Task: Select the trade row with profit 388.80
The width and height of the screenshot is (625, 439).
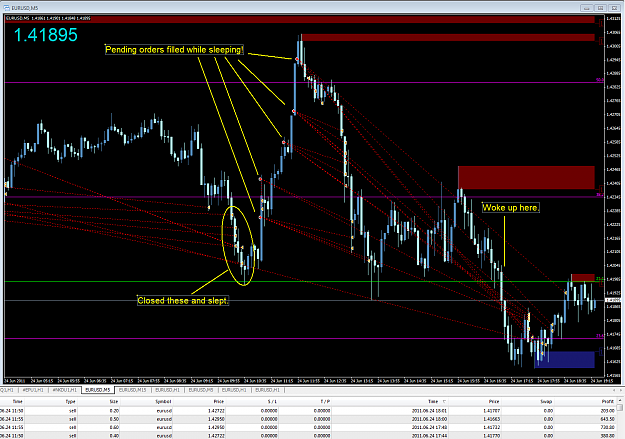Action: (x=308, y=435)
